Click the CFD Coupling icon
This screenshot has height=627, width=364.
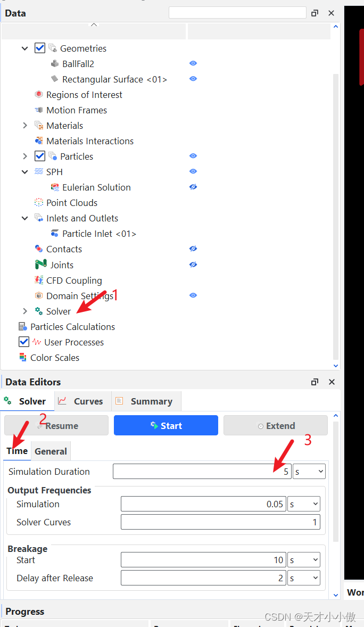39,280
